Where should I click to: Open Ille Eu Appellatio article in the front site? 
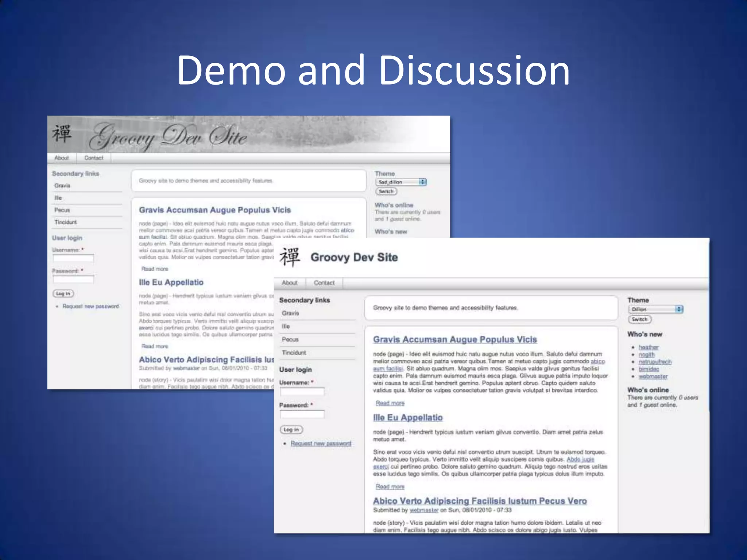(x=408, y=418)
